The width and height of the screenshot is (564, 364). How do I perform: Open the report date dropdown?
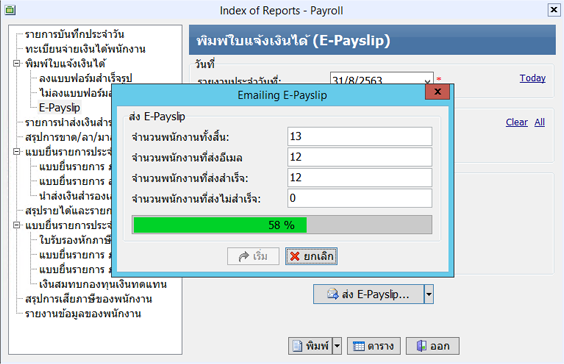click(427, 81)
